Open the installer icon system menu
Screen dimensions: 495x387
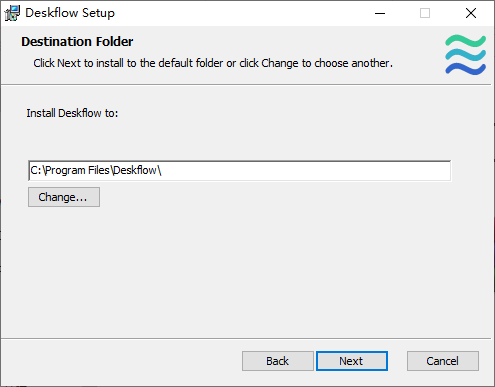12,13
